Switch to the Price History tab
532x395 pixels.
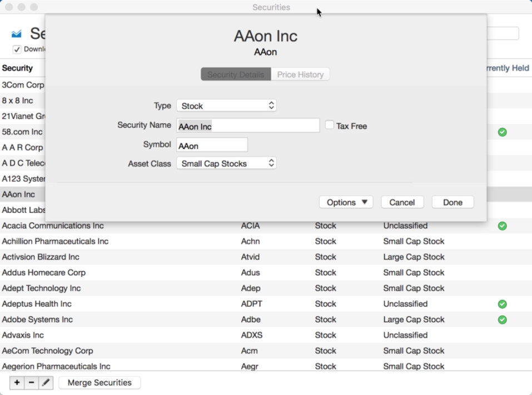click(300, 74)
